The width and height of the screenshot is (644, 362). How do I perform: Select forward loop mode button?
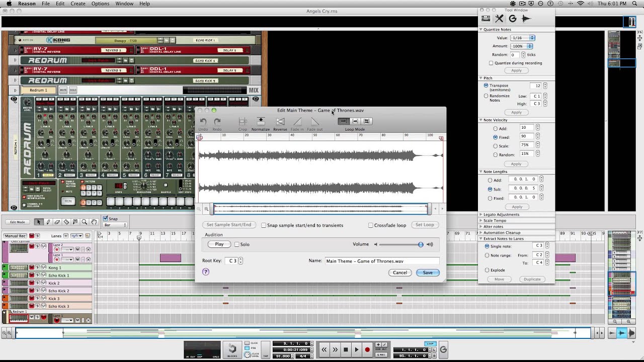355,121
